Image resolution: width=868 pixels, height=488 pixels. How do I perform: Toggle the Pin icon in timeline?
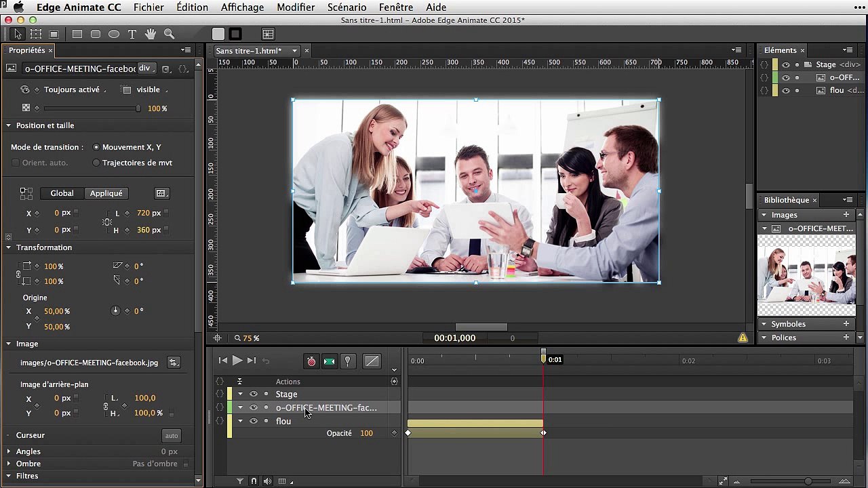tap(348, 361)
